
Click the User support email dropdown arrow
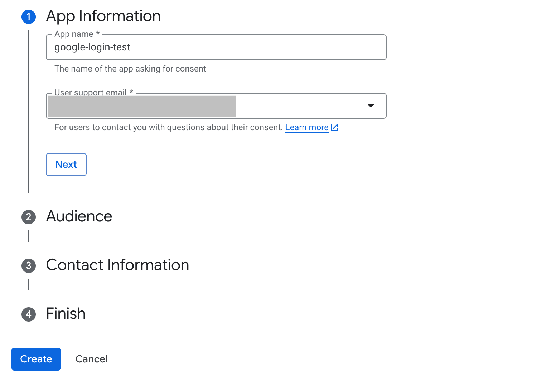pyautogui.click(x=371, y=106)
